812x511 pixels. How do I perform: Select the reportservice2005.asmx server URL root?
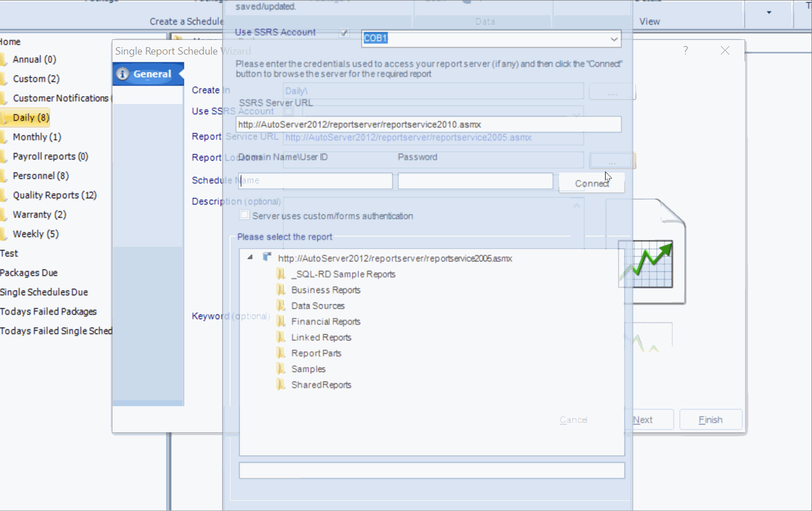click(x=395, y=258)
